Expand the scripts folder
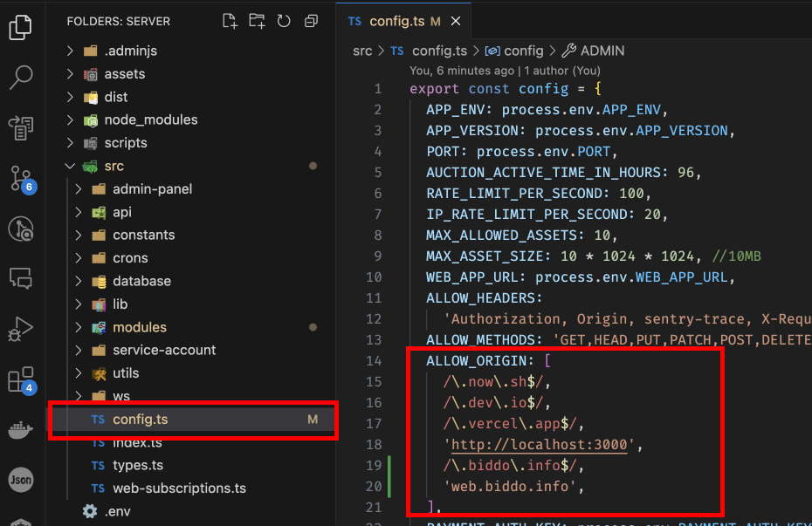812x526 pixels. pyautogui.click(x=70, y=143)
